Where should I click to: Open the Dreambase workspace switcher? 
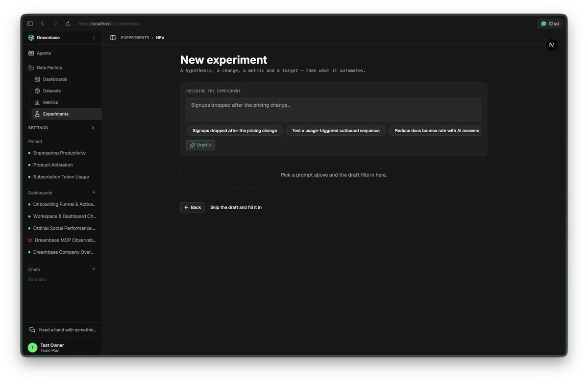62,38
